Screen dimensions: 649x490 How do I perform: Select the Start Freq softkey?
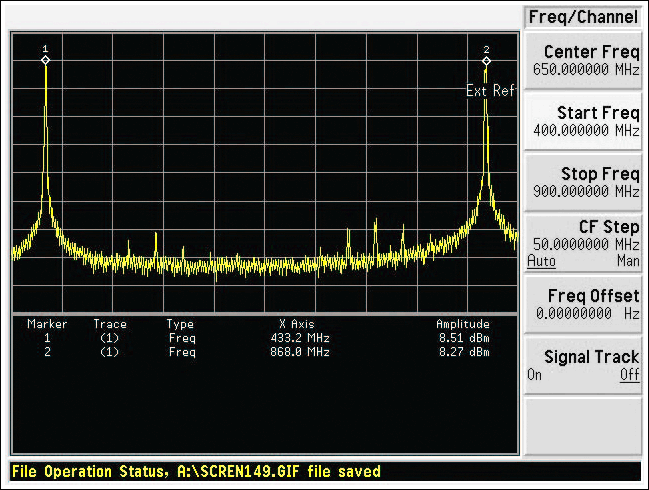pos(583,121)
